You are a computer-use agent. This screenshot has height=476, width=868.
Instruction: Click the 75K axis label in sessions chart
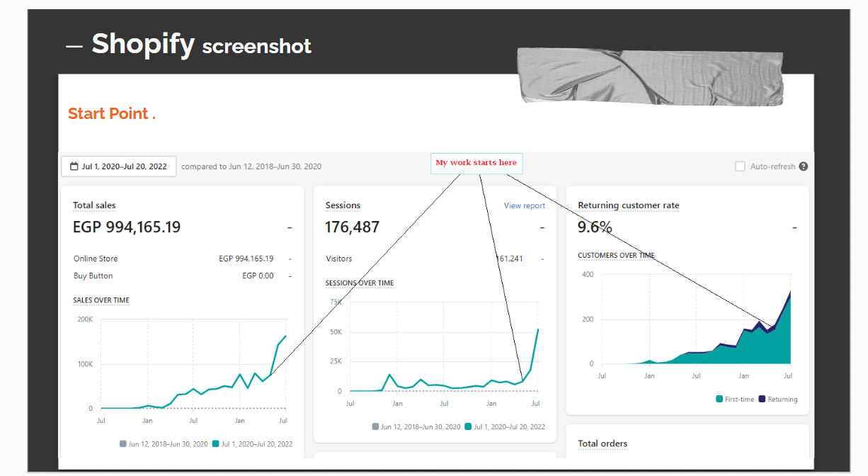pyautogui.click(x=336, y=302)
